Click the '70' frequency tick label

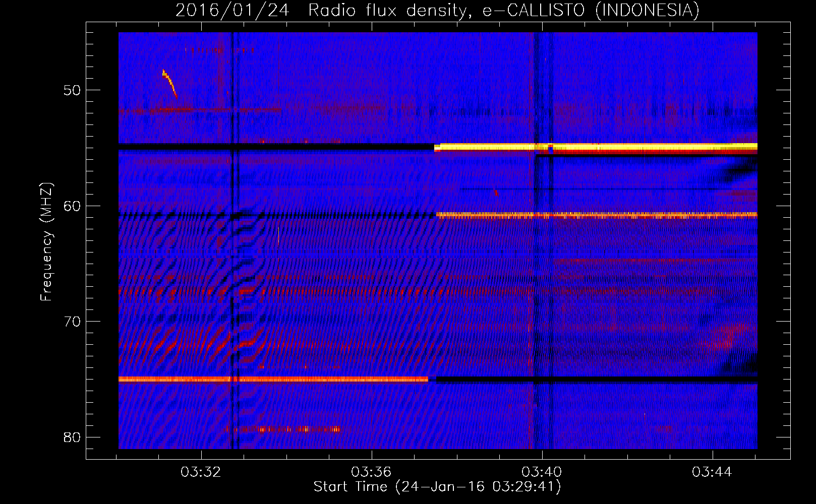(72, 322)
